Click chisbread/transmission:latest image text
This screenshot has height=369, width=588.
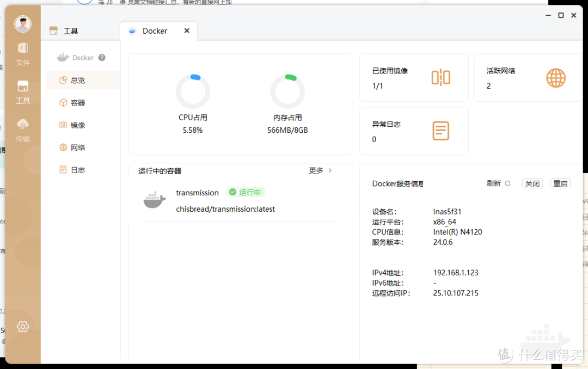(225, 209)
